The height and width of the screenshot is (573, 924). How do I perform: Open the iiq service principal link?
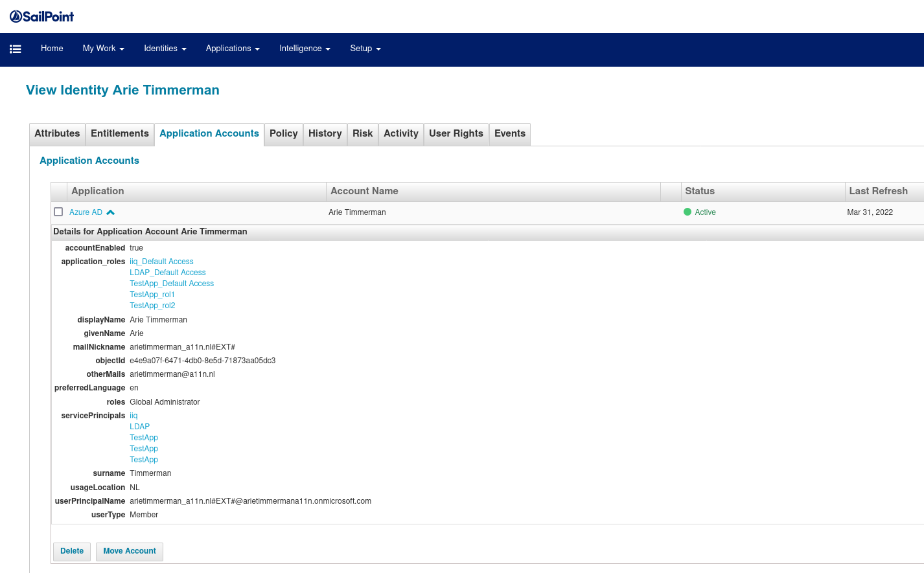coord(133,416)
